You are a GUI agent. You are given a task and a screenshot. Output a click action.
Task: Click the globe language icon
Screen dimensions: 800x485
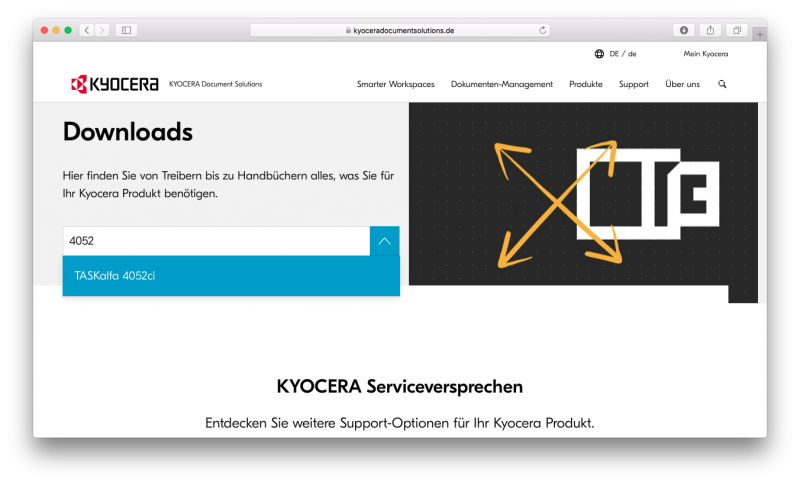(599, 54)
